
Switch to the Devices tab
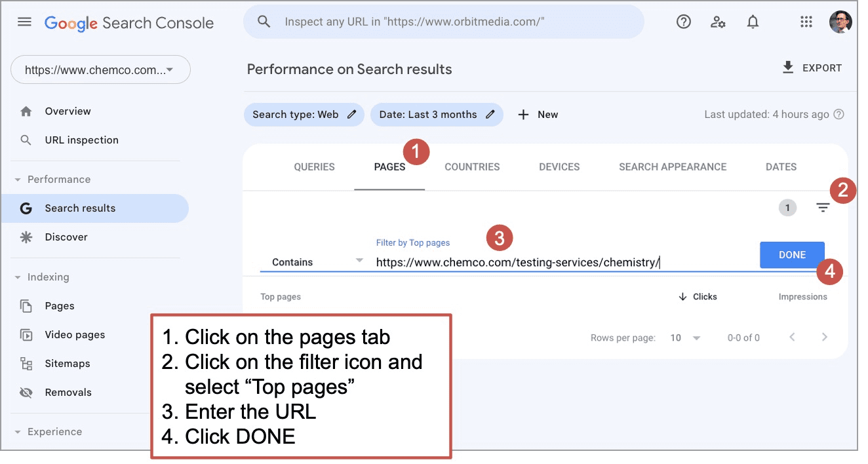pos(559,167)
